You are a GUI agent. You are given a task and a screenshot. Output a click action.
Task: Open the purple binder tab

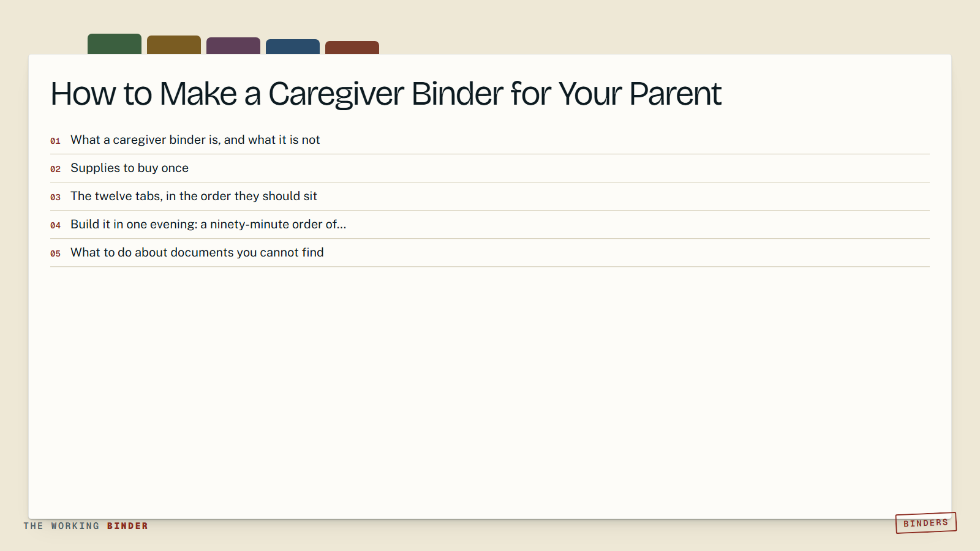233,46
